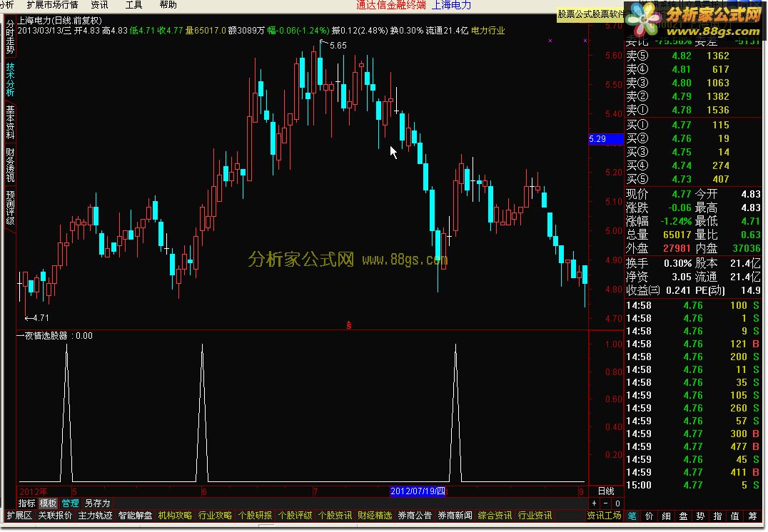768x532 pixels.
Task: Click the 14:59 tick row with 477 B
Action: pos(692,447)
